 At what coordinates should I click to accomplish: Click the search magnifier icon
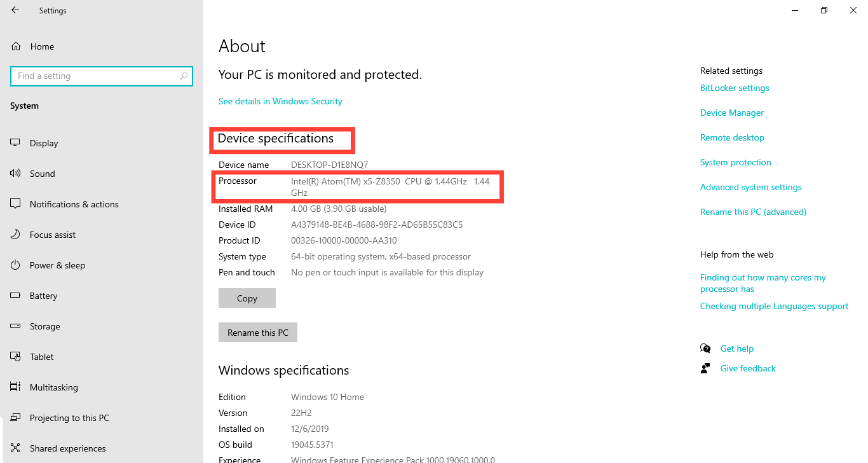(x=184, y=76)
